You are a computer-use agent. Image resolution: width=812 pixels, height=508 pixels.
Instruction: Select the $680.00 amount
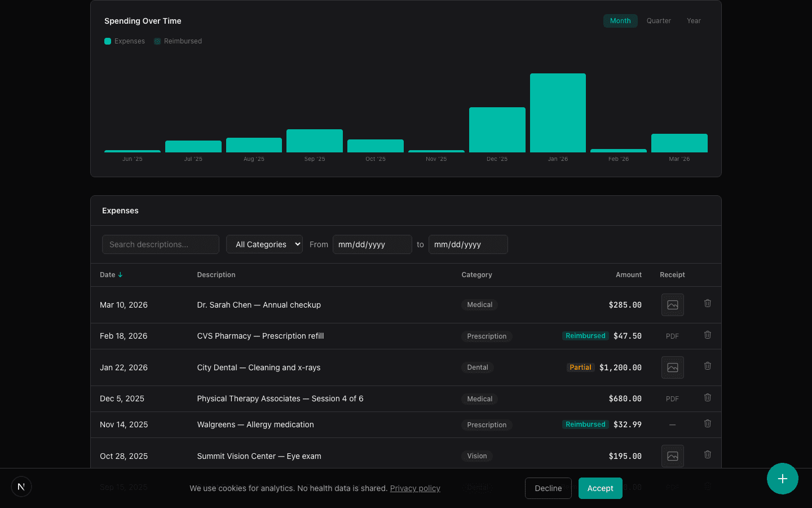point(625,398)
